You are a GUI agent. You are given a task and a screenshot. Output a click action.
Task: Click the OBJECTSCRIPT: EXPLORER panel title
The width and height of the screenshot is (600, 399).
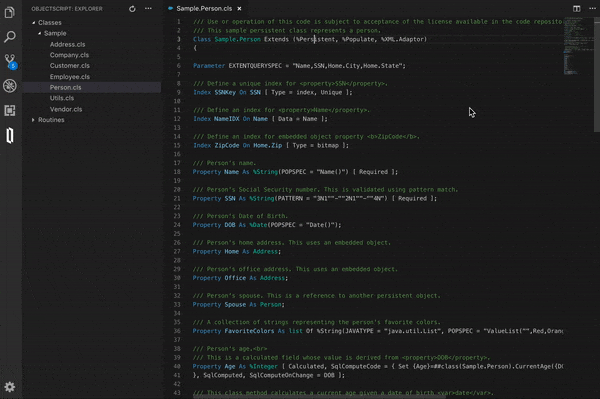tap(67, 8)
